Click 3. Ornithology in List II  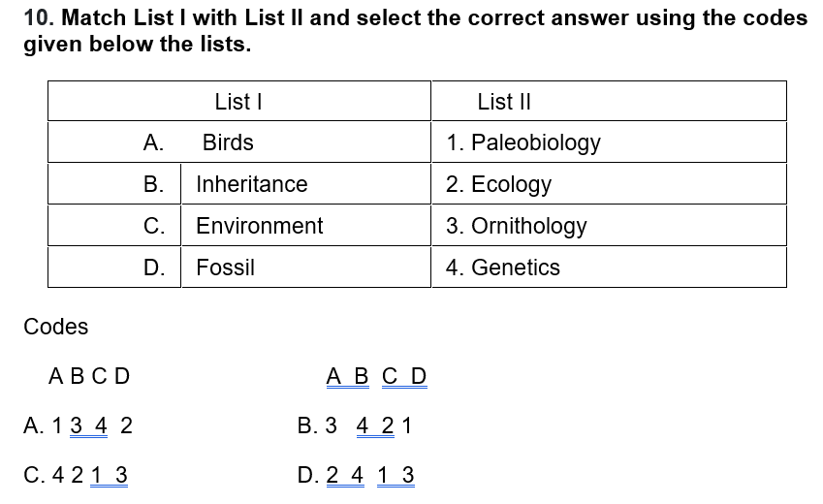click(x=516, y=226)
